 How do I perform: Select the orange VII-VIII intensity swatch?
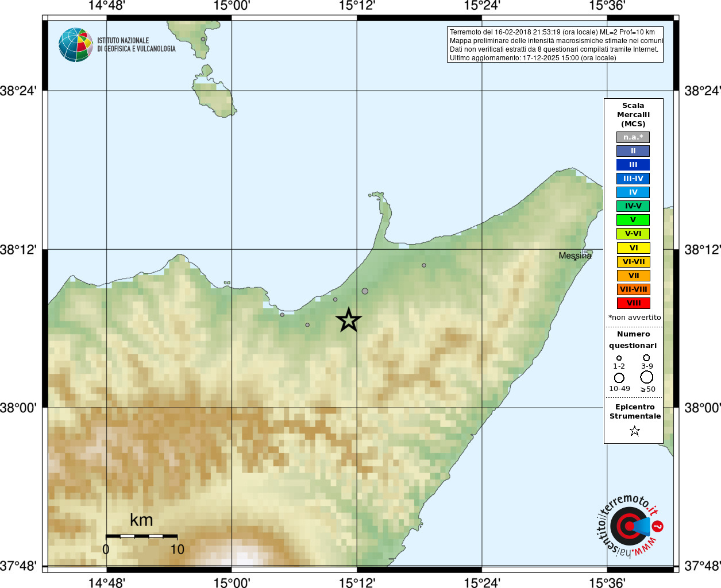[x=633, y=289]
